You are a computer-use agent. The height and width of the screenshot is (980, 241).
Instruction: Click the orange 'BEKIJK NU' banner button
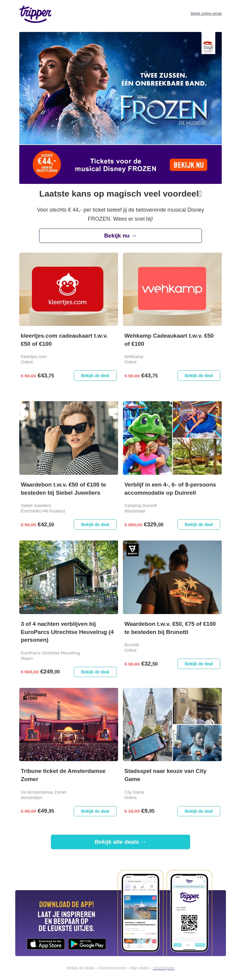pos(188,165)
